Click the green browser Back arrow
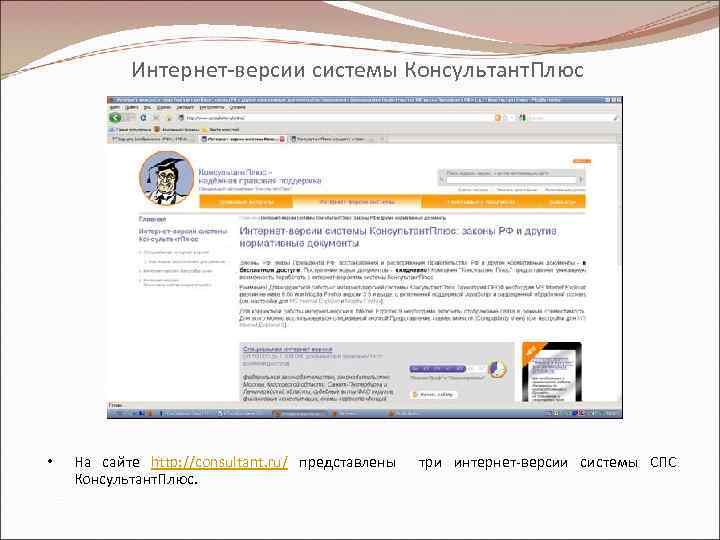720x540 pixels. pyautogui.click(x=115, y=118)
